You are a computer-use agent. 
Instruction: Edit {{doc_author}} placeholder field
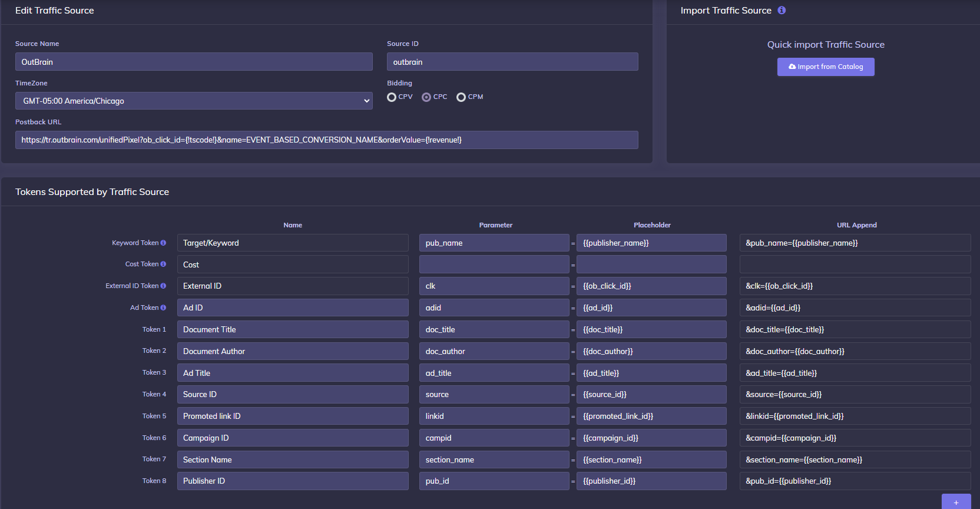tap(651, 351)
